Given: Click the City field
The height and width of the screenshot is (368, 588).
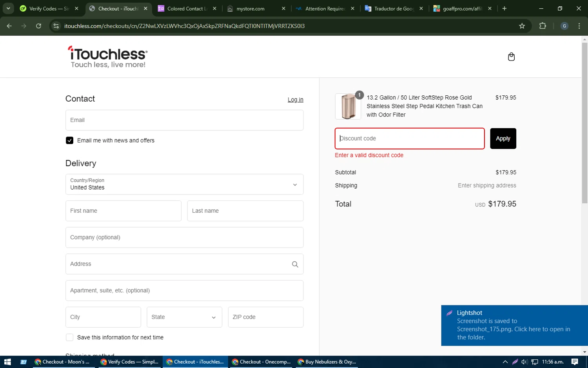Looking at the screenshot, I should coord(103,317).
